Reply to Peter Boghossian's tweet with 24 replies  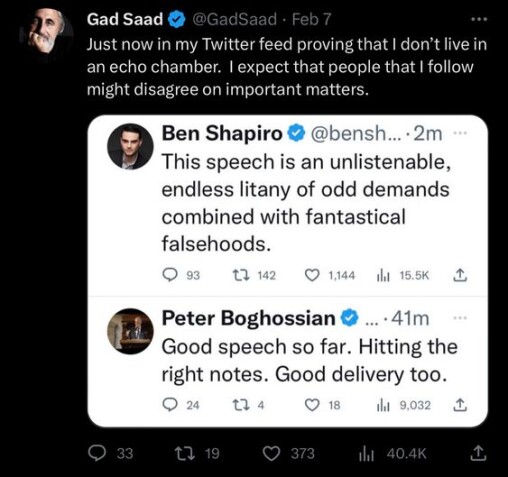(x=170, y=405)
